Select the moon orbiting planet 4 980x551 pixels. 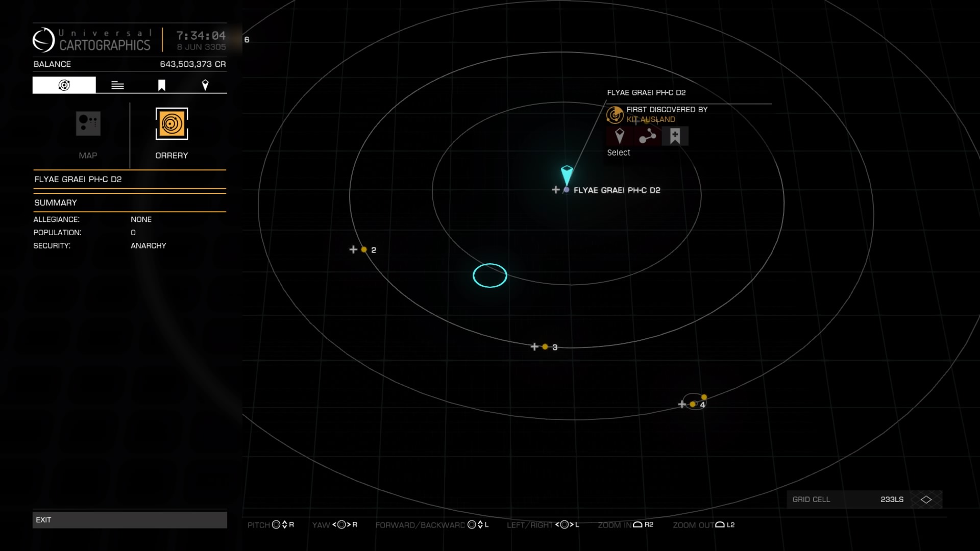pyautogui.click(x=704, y=397)
